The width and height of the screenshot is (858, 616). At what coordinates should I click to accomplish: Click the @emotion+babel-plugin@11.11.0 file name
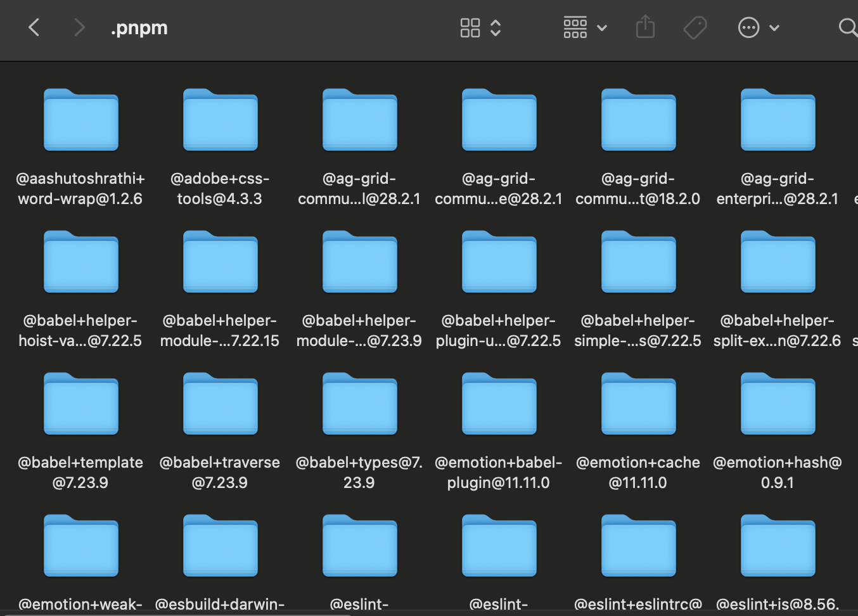499,473
